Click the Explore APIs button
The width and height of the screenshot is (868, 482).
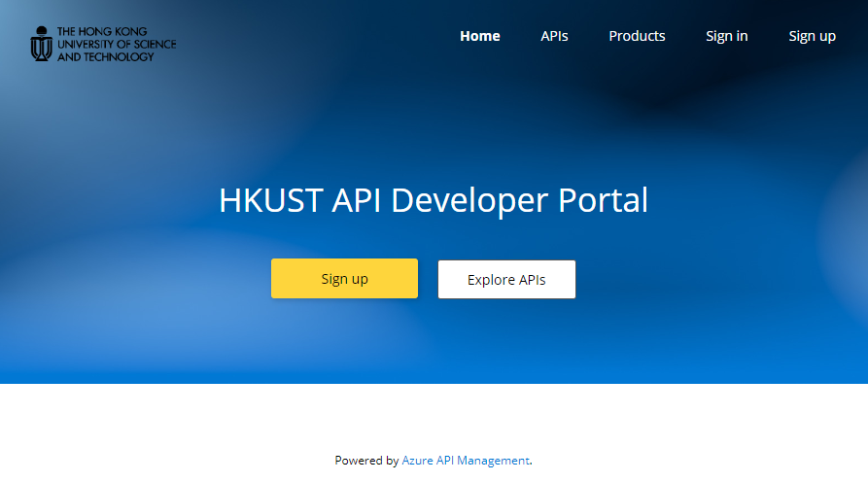pyautogui.click(x=506, y=280)
